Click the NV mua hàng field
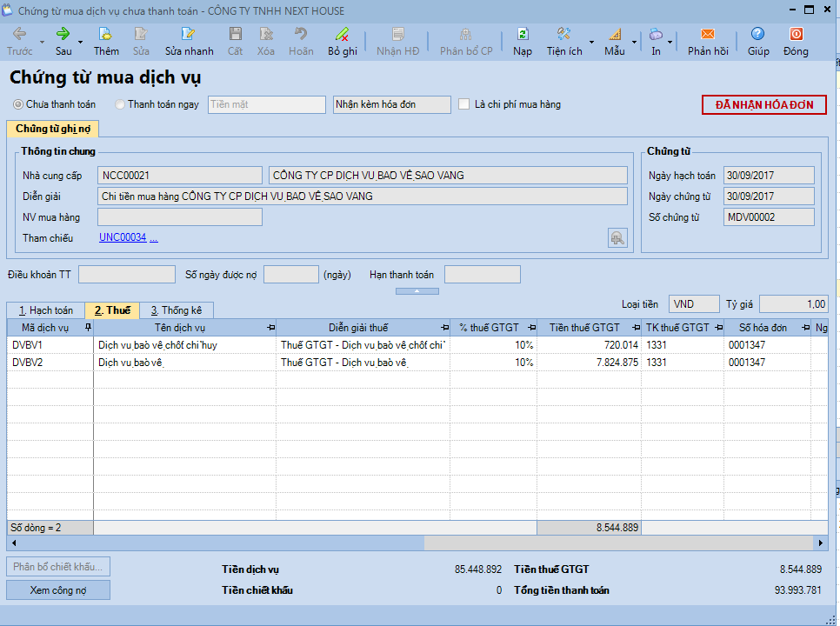This screenshot has width=840, height=626. (180, 216)
